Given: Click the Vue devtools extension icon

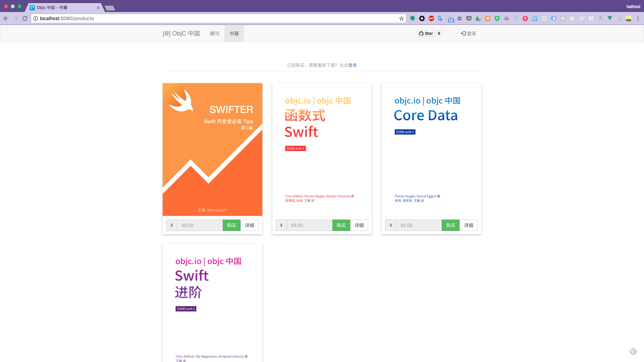Looking at the screenshot, I should (610, 18).
